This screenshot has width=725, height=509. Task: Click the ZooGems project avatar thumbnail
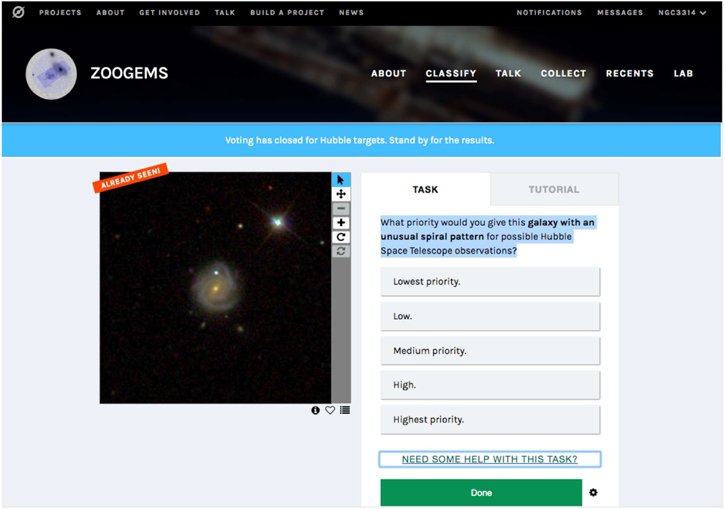(51, 73)
